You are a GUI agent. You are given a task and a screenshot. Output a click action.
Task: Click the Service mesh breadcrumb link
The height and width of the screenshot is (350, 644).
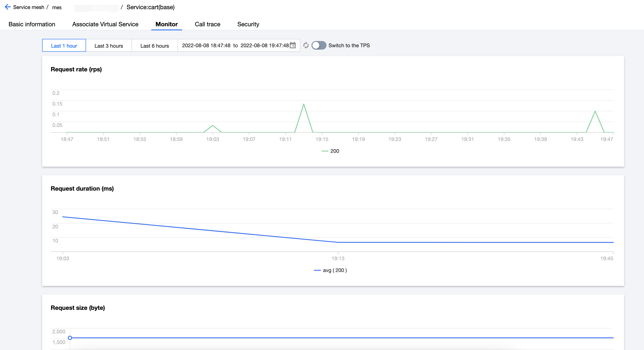pyautogui.click(x=28, y=7)
